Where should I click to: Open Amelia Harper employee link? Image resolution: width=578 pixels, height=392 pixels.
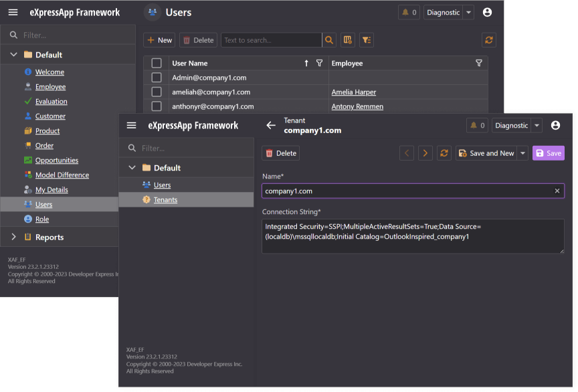[x=353, y=92]
